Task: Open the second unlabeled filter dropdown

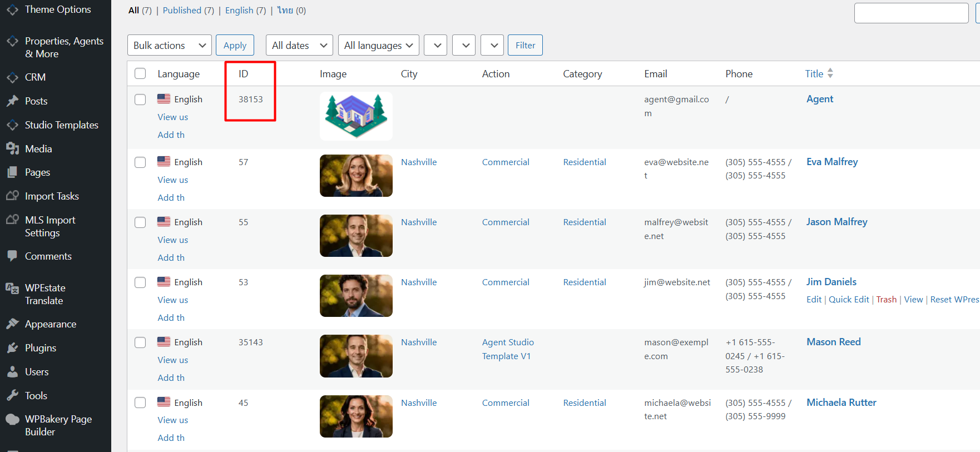Action: (x=464, y=45)
